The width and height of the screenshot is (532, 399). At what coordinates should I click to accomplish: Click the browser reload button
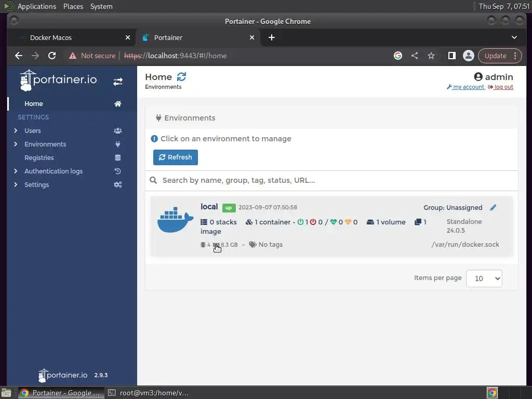tap(52, 56)
